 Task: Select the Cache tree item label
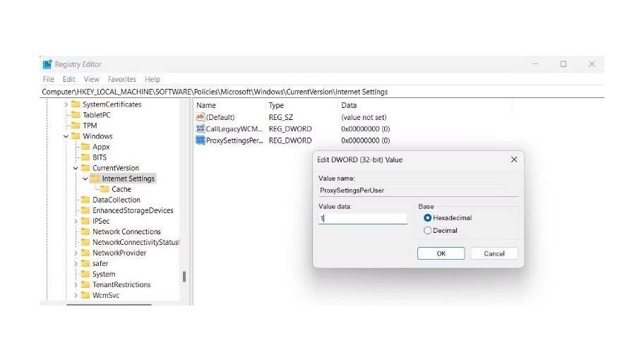tap(121, 189)
